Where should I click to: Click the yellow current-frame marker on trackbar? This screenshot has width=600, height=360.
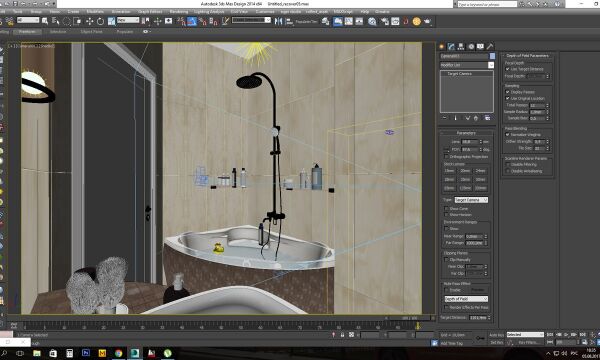tap(417, 326)
